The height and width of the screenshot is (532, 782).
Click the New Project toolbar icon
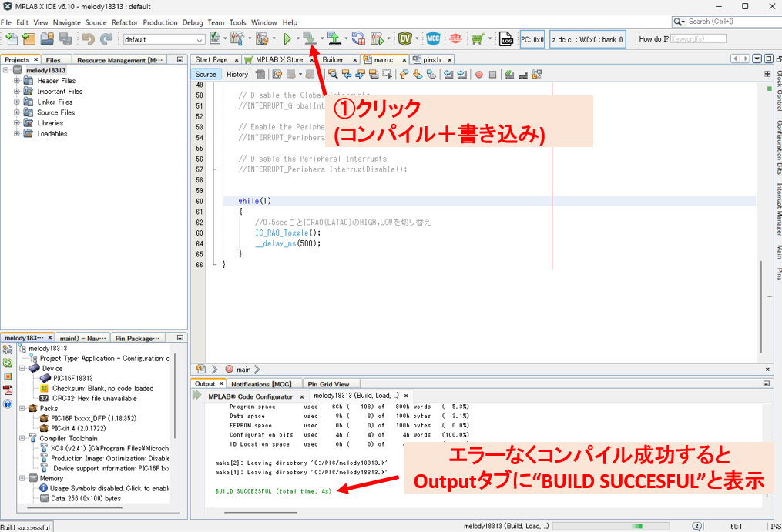click(x=29, y=38)
